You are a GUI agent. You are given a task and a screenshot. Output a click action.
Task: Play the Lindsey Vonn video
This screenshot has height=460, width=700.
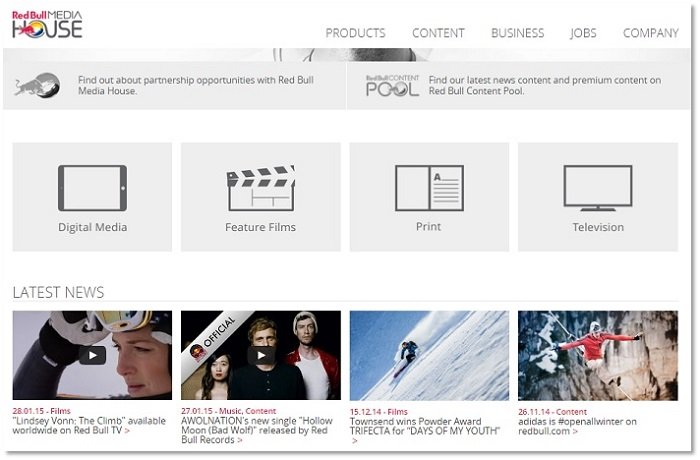pos(92,355)
